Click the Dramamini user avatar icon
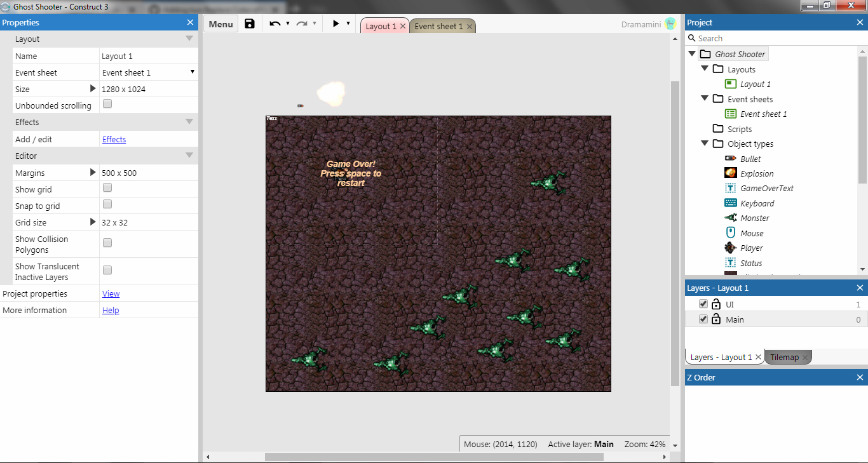Viewport: 868px width, 463px height. 670,24
